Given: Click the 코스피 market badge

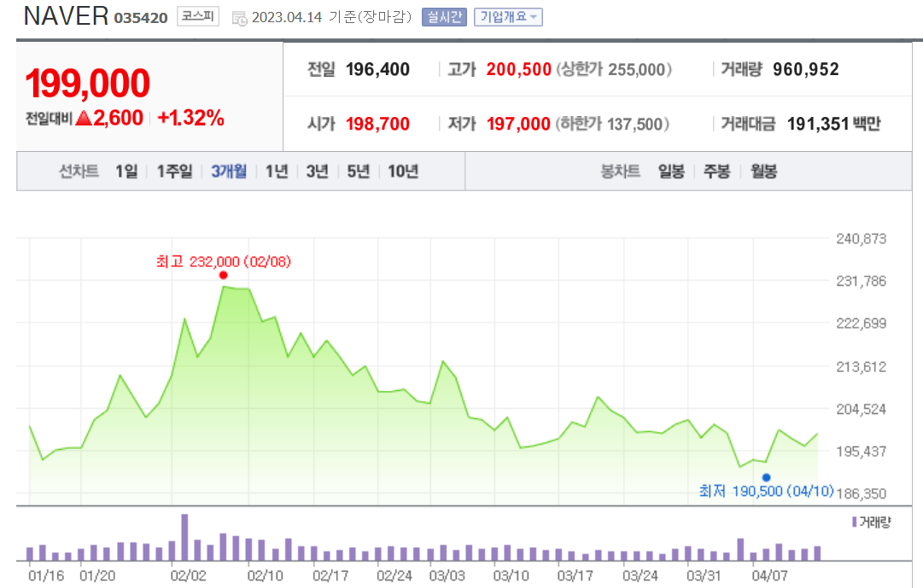Looking at the screenshot, I should pos(198,16).
